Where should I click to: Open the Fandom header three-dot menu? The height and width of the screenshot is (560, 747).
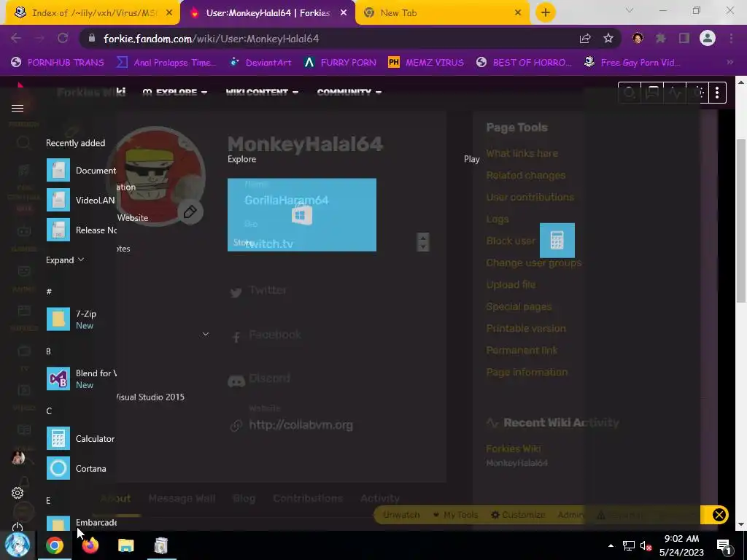(717, 93)
